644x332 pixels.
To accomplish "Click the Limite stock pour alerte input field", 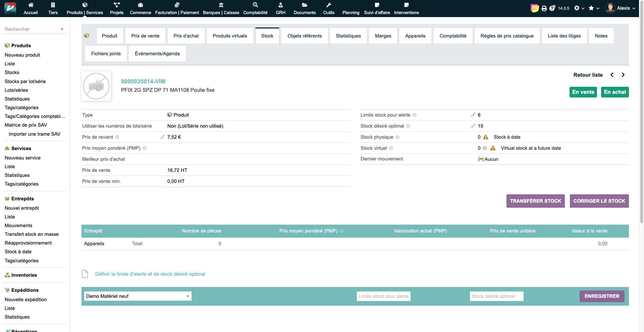I will 383,296.
